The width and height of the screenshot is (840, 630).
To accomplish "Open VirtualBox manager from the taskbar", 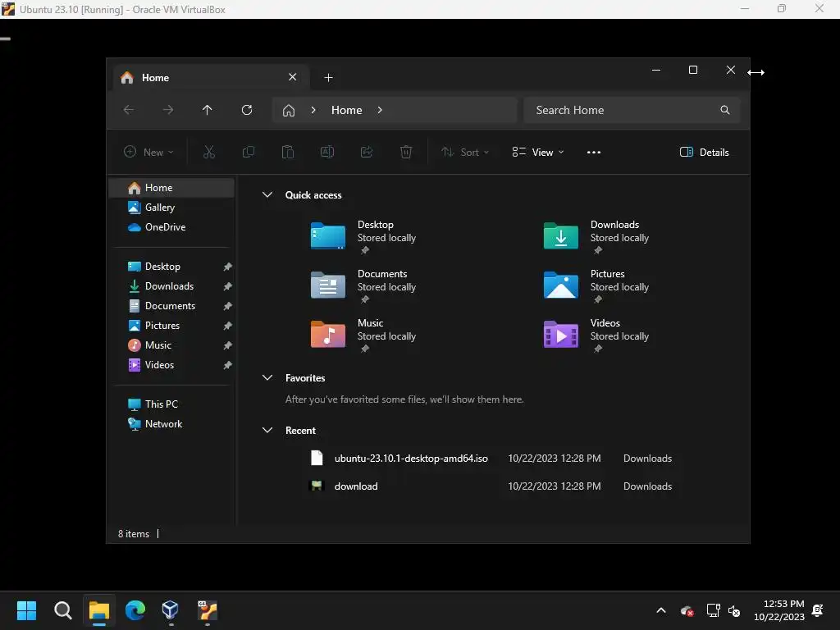I will pos(171,610).
